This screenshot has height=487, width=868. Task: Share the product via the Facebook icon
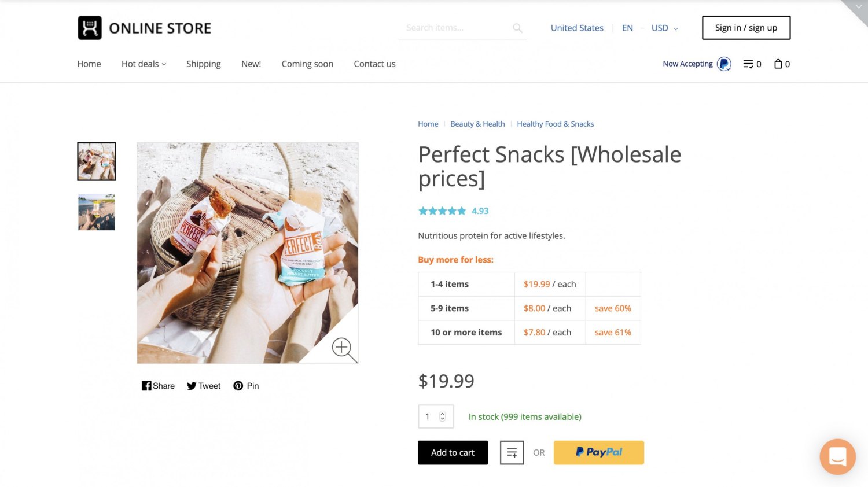click(x=146, y=386)
